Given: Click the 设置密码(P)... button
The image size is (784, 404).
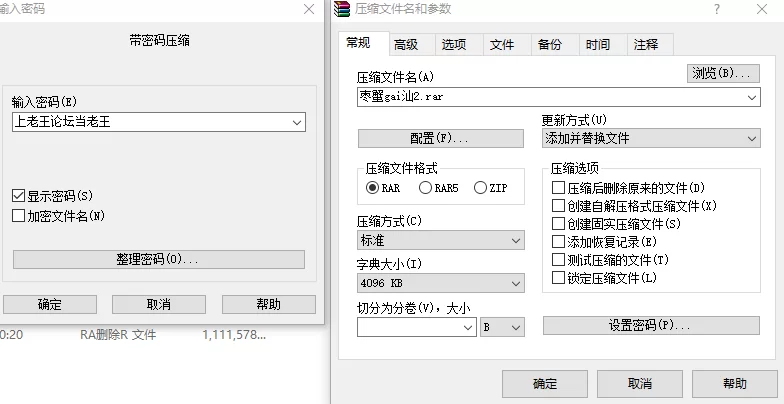Looking at the screenshot, I should (x=651, y=326).
